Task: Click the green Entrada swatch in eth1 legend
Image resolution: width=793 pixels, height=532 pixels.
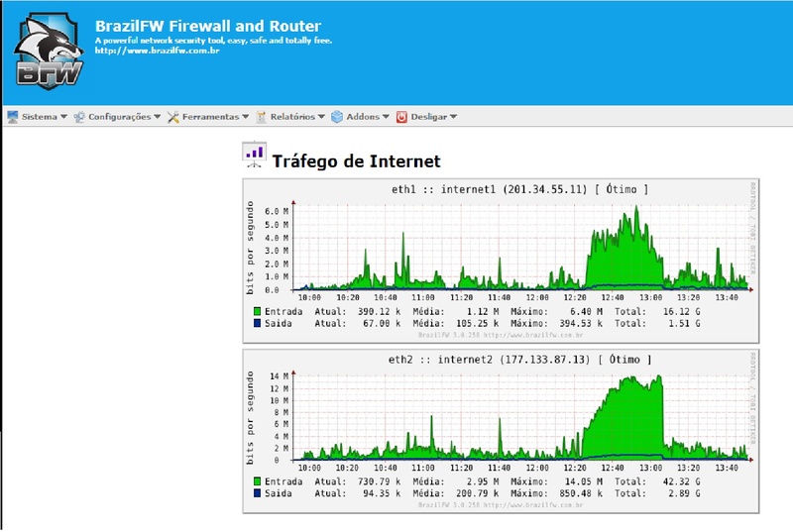Action: tap(257, 311)
